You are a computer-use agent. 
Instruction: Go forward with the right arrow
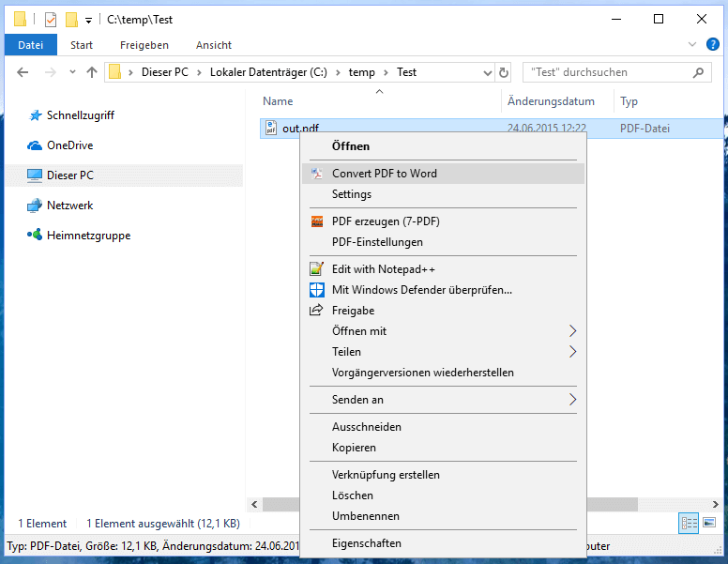[50, 72]
